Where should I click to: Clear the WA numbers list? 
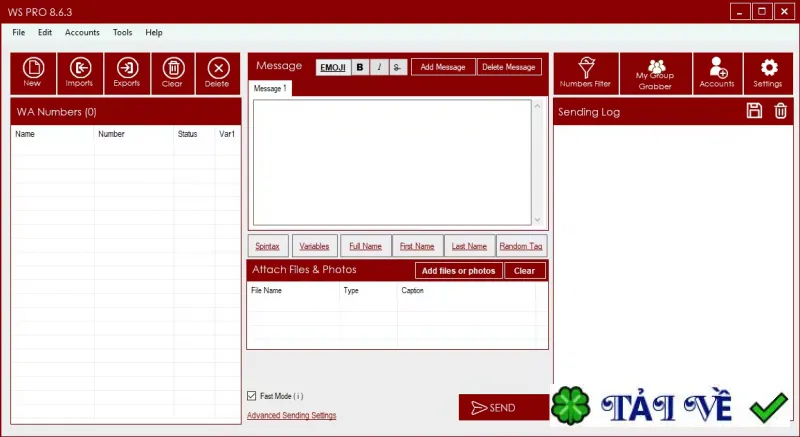coord(173,73)
